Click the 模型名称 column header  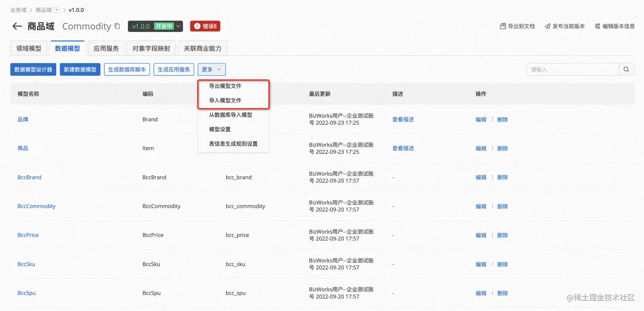(28, 94)
